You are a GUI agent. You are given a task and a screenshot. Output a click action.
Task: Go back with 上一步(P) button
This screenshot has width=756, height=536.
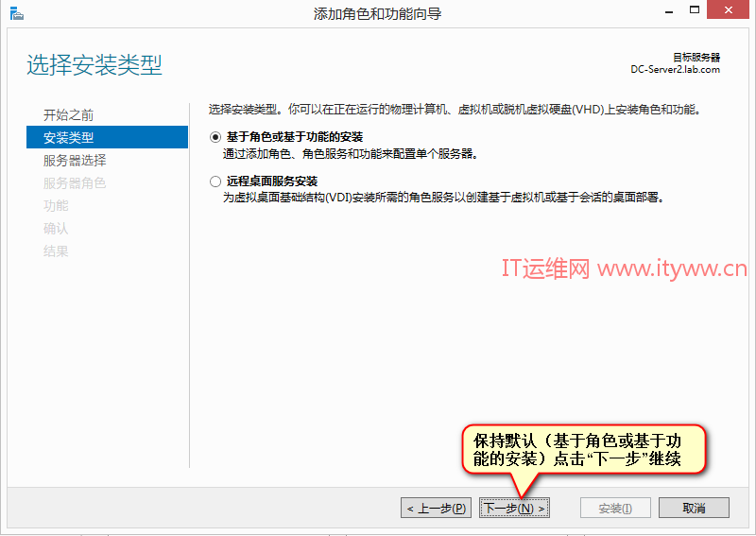pyautogui.click(x=436, y=508)
